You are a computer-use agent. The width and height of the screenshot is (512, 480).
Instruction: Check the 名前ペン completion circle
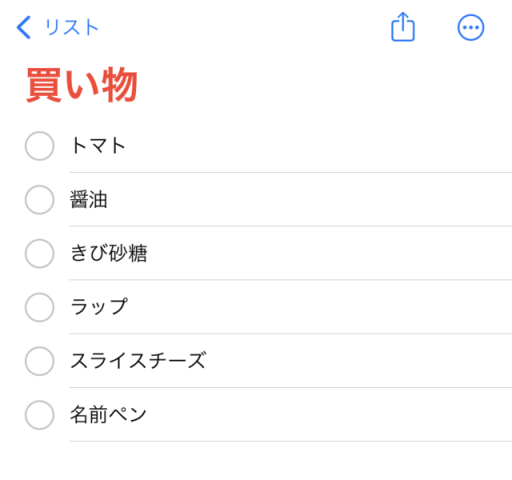[x=39, y=415]
